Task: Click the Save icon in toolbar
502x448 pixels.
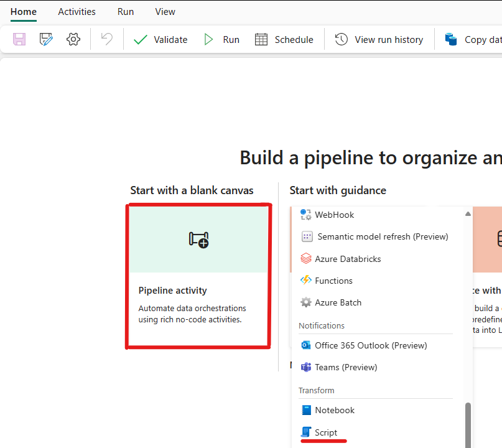Action: pyautogui.click(x=19, y=39)
